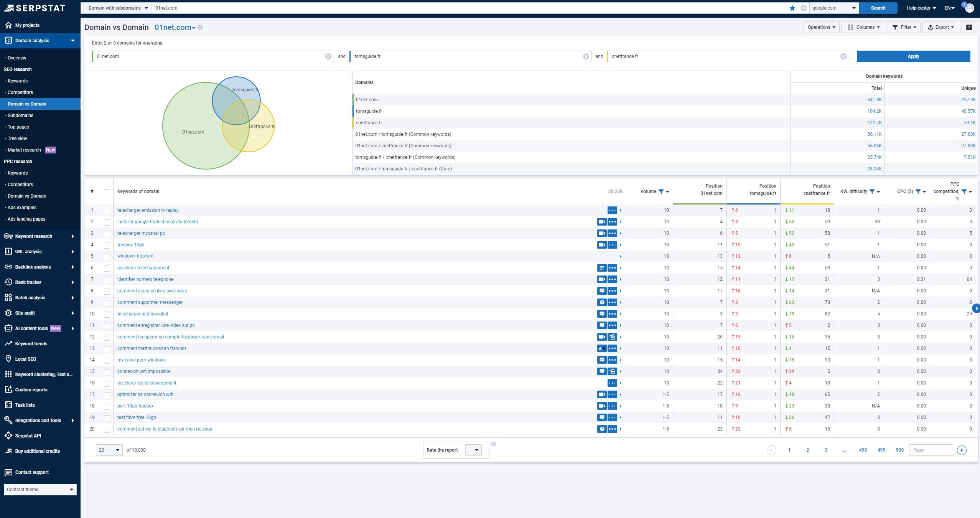Click video icon for installer google traduction gratuitement

(602, 222)
